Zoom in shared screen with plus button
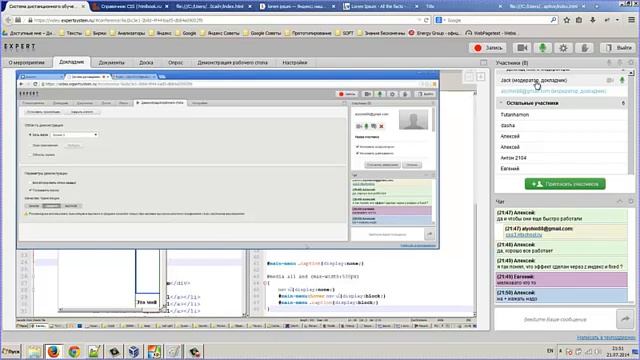This screenshot has width=640, height=360. click(x=480, y=76)
